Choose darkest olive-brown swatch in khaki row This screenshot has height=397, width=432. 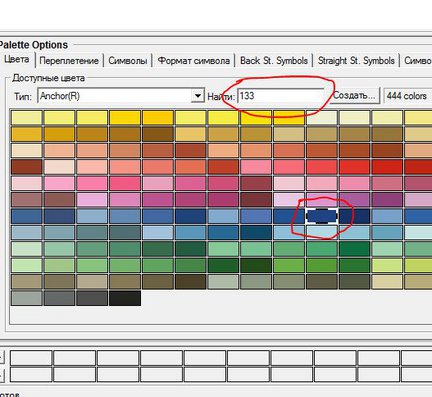pos(191,282)
